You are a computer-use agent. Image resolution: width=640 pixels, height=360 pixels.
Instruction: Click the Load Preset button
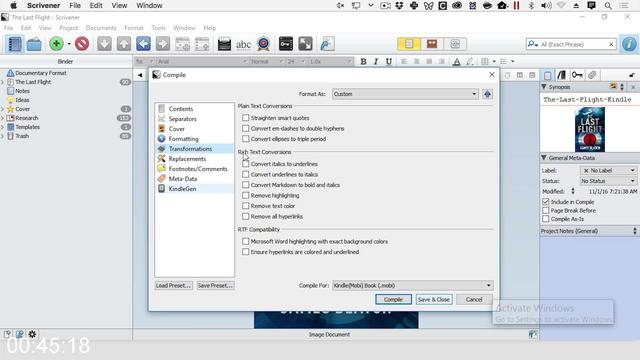tap(173, 286)
